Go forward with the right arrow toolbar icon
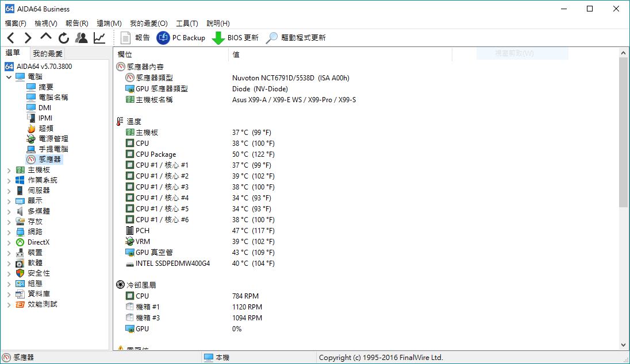Viewport: 630px width, 364px height. (x=28, y=38)
